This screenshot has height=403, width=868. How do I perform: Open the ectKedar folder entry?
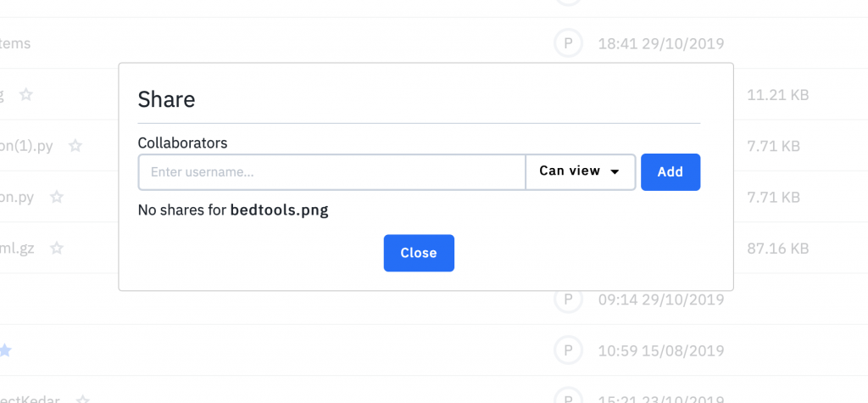point(30,400)
